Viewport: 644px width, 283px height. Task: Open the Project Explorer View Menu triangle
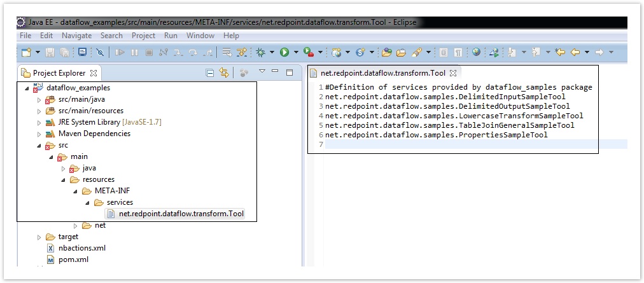[x=262, y=72]
